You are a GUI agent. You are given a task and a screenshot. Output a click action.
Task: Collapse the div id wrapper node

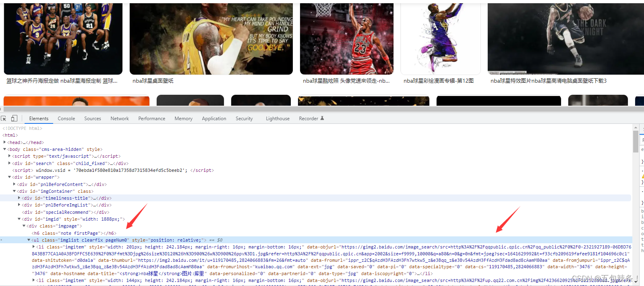(x=9, y=177)
